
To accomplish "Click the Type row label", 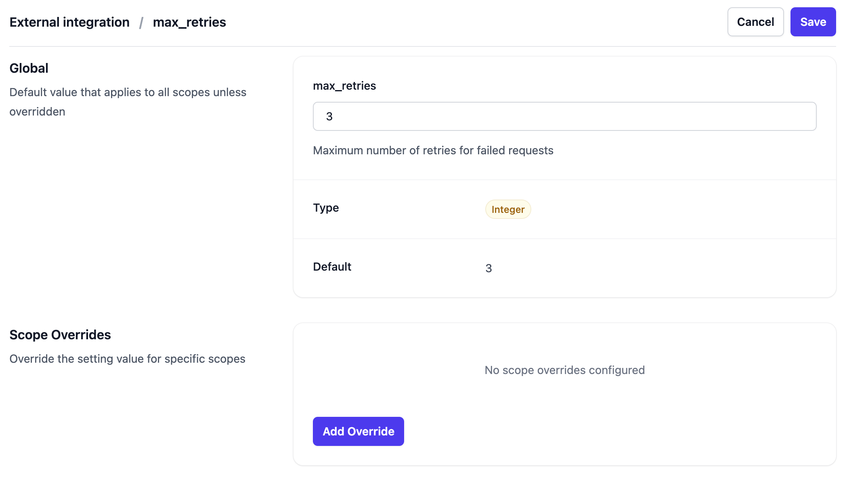I will coord(326,208).
